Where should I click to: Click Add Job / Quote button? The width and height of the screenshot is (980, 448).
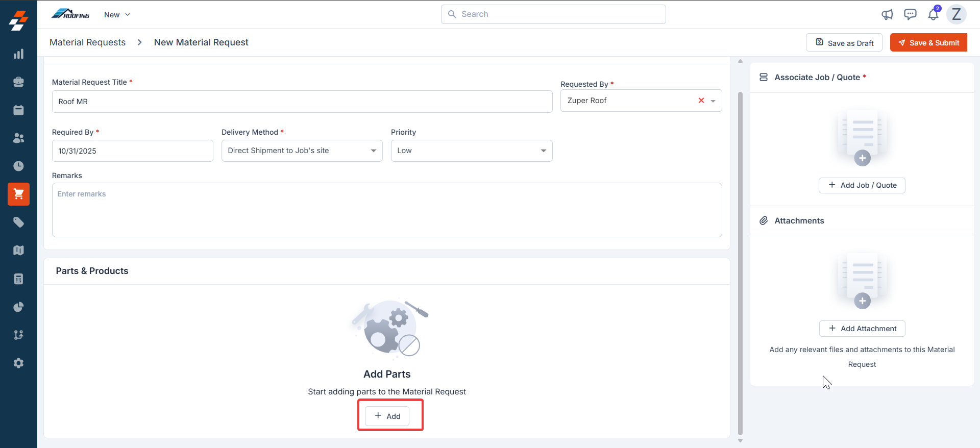click(862, 185)
